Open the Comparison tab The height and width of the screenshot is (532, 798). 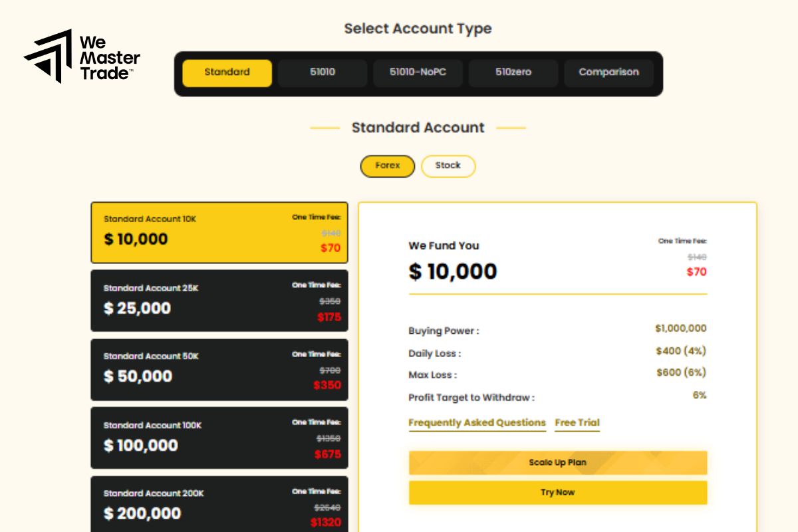(608, 72)
